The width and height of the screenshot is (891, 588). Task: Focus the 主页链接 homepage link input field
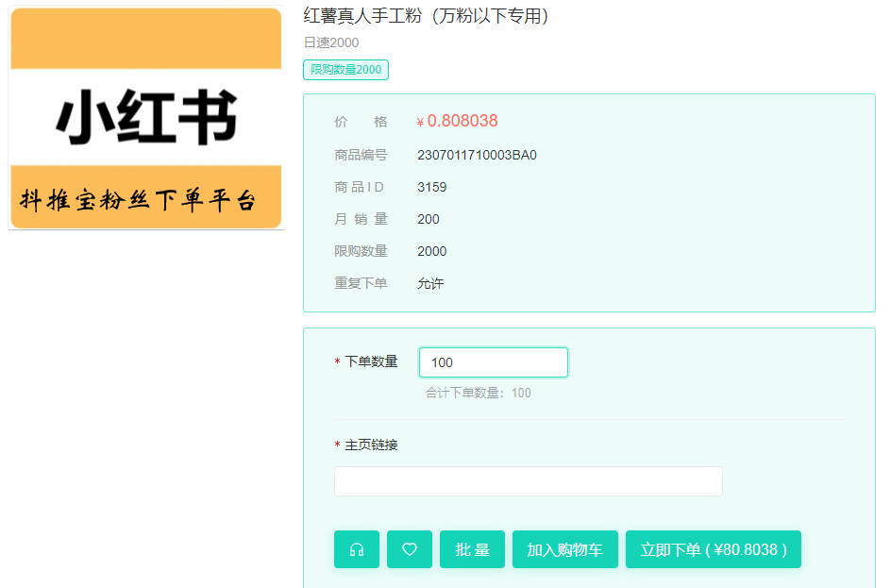coord(528,481)
